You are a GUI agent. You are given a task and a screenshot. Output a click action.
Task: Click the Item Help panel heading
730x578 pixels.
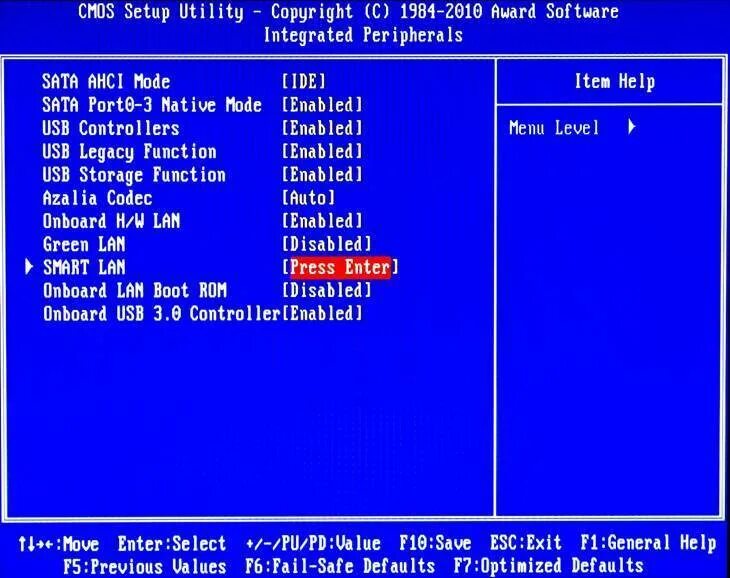click(x=615, y=82)
